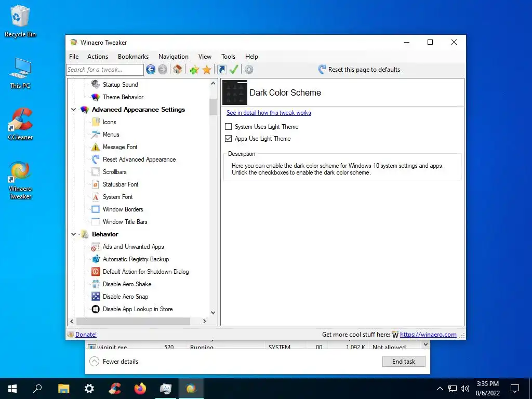Open settings via toolbar gear icon

coord(249,70)
